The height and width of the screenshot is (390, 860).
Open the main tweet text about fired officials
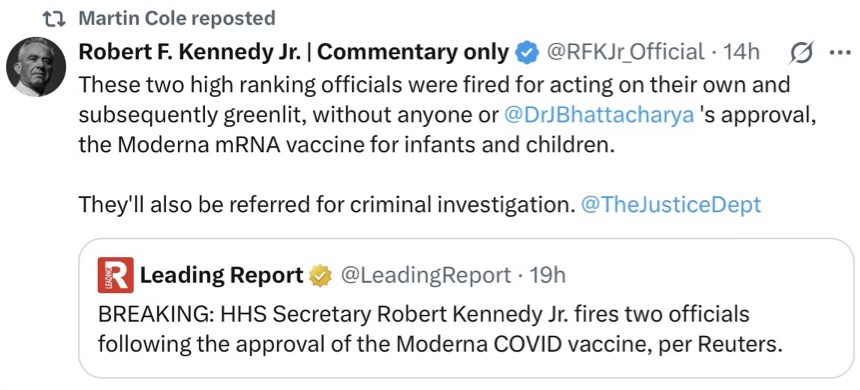pyautogui.click(x=435, y=116)
